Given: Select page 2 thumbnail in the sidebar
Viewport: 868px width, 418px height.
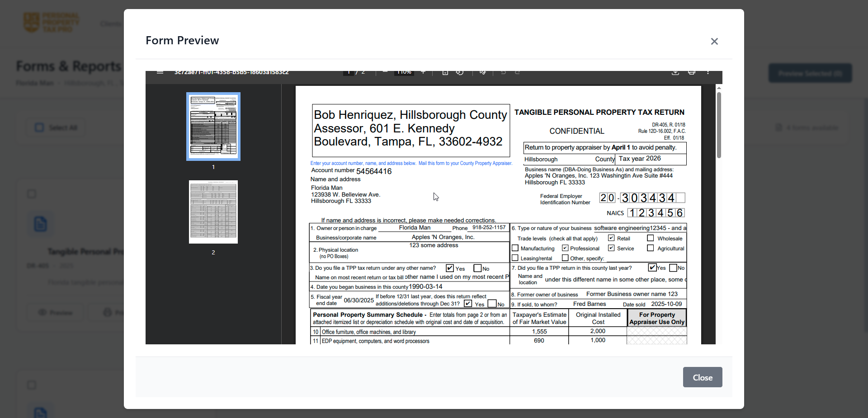Looking at the screenshot, I should coord(213,212).
